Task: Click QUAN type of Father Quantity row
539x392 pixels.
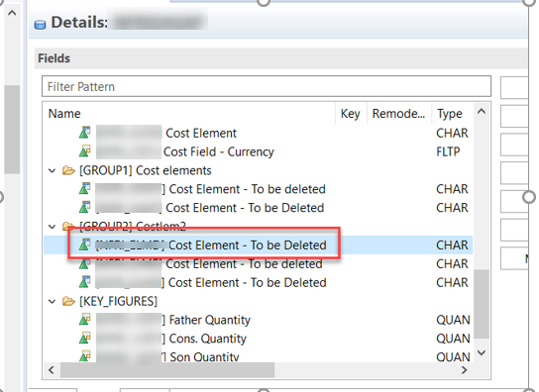Action: [453, 320]
